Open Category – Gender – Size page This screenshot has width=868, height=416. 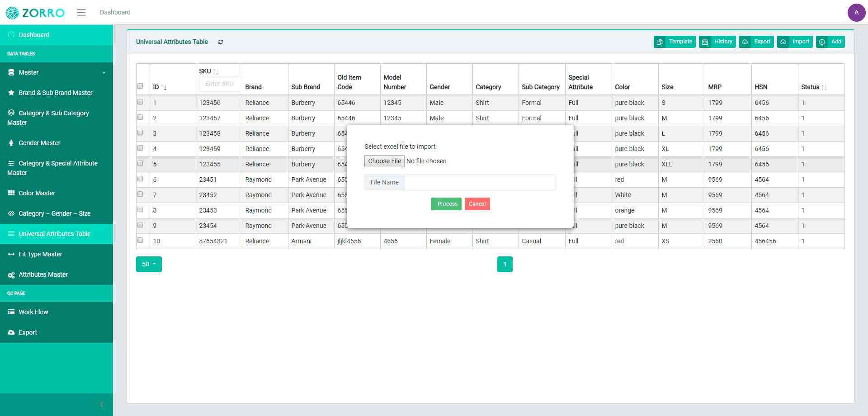pyautogui.click(x=57, y=213)
